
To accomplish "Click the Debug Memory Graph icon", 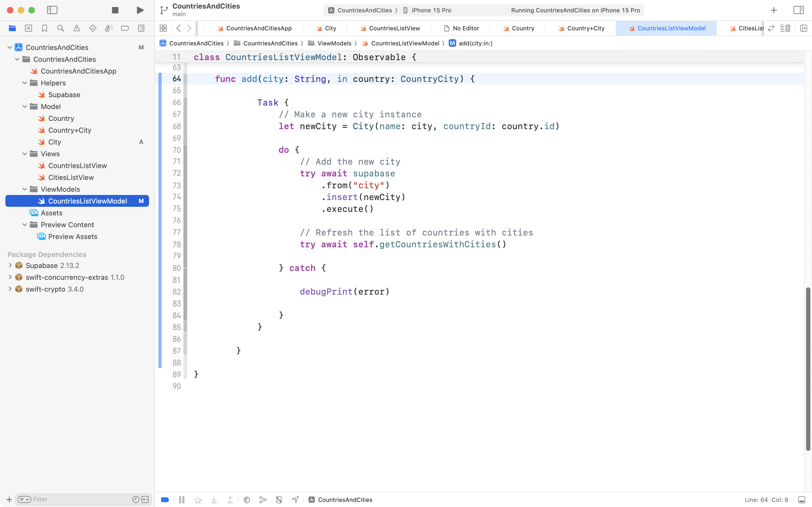I will [x=263, y=500].
